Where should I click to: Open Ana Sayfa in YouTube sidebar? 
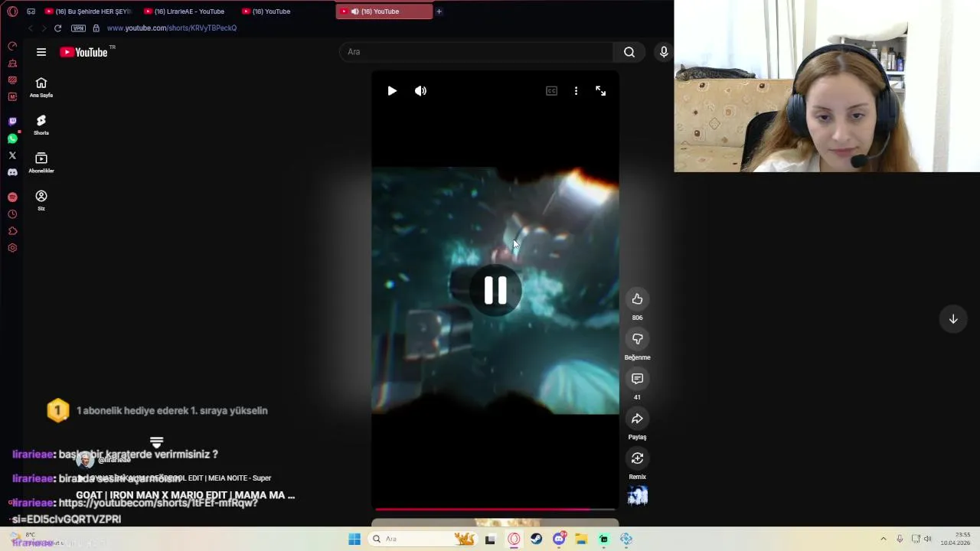(x=41, y=87)
